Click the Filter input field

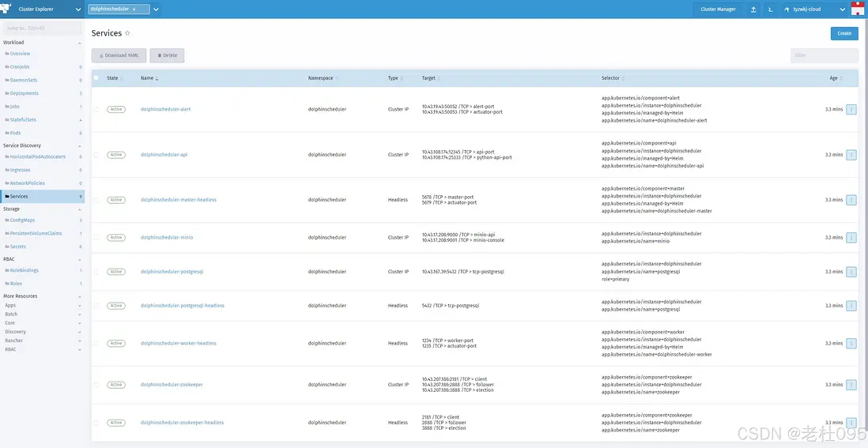(x=824, y=55)
